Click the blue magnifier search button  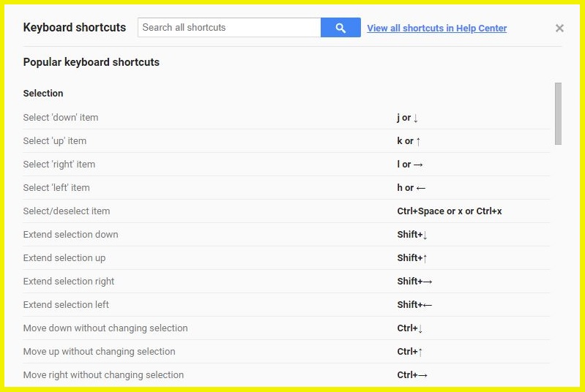[340, 28]
